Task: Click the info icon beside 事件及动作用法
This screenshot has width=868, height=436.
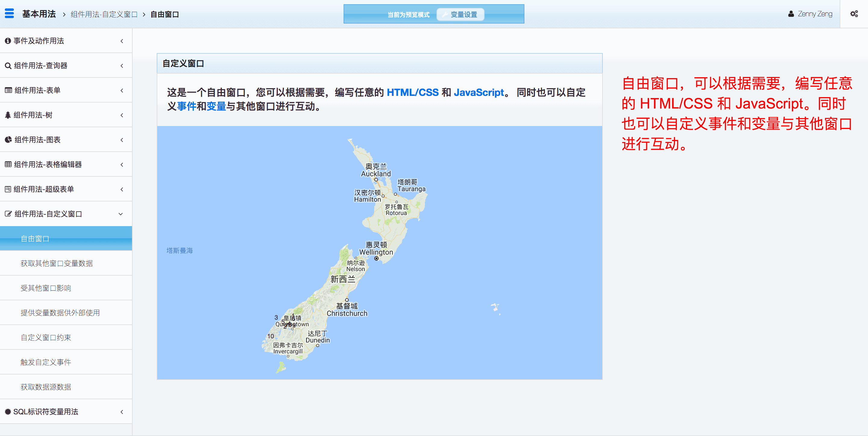Action: 8,41
